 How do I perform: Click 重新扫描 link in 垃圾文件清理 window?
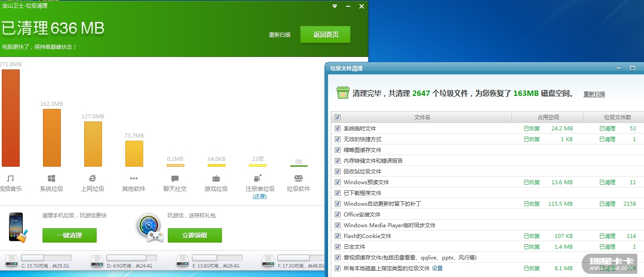pos(594,94)
